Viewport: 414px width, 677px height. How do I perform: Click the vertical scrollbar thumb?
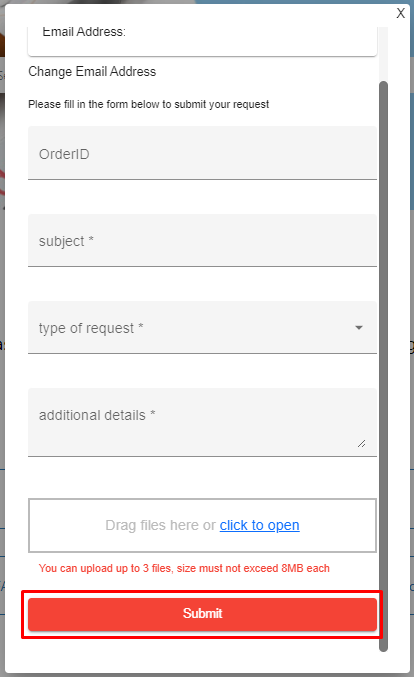pyautogui.click(x=383, y=366)
